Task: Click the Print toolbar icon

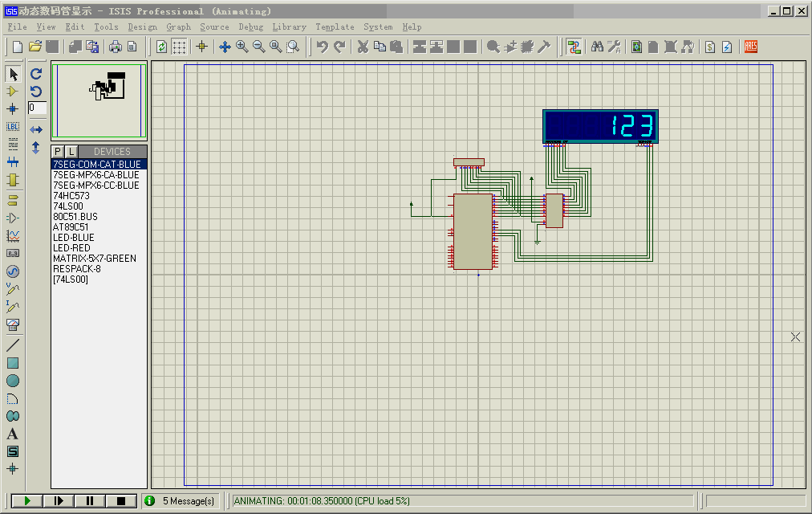Action: click(x=115, y=47)
